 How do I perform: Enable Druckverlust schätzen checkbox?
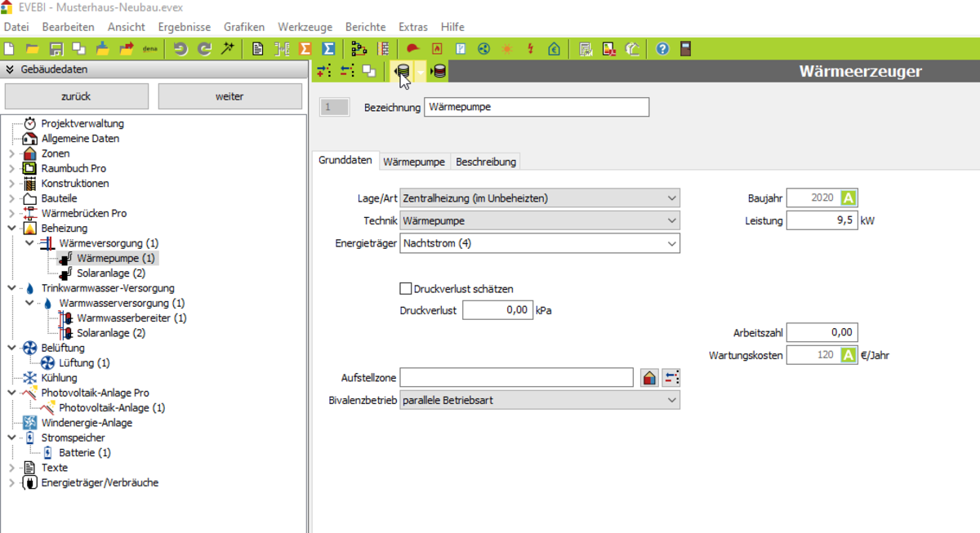[406, 288]
